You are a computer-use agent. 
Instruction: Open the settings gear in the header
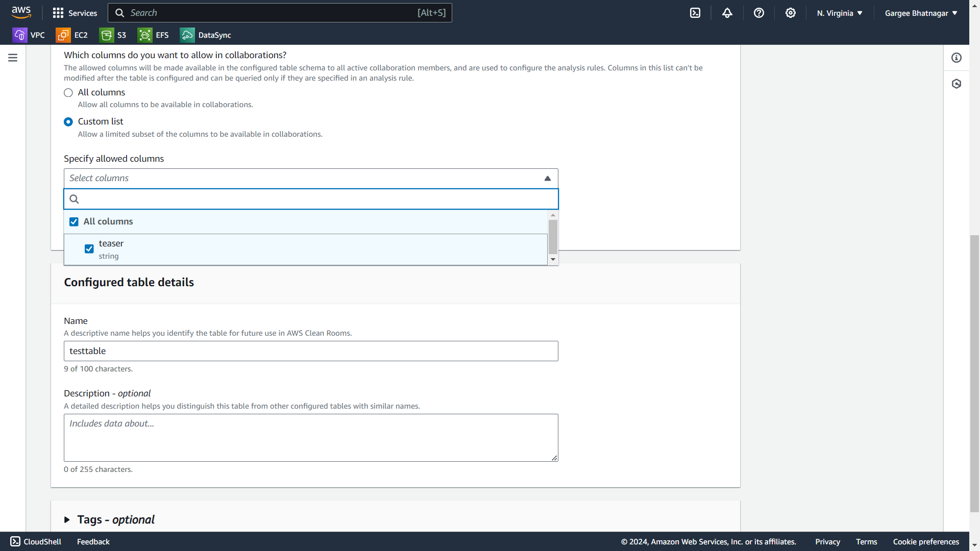pos(791,13)
